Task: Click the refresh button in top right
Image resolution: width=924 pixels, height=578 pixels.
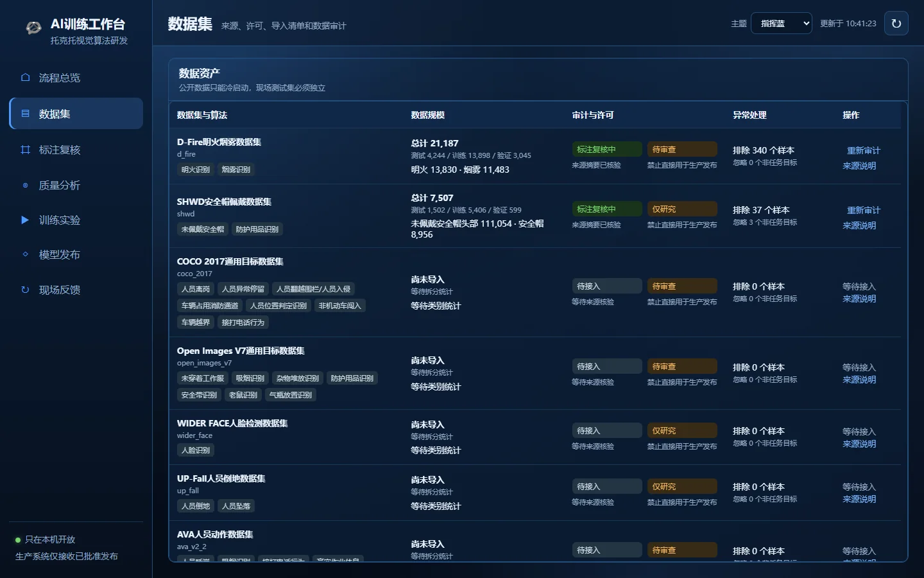Action: (x=896, y=23)
